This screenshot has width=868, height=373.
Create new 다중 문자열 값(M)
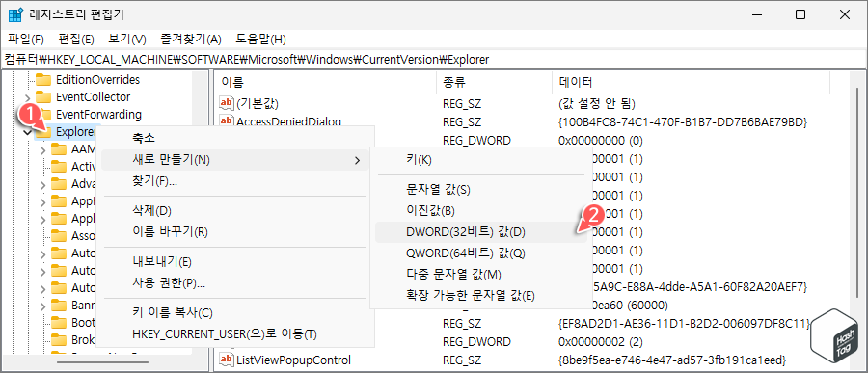point(480,275)
